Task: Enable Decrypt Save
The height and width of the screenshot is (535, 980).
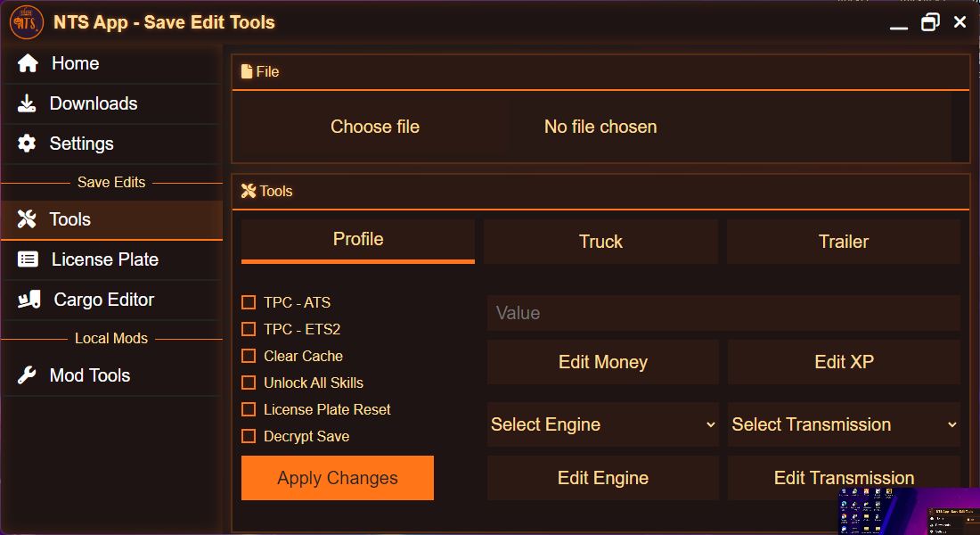Action: [248, 436]
